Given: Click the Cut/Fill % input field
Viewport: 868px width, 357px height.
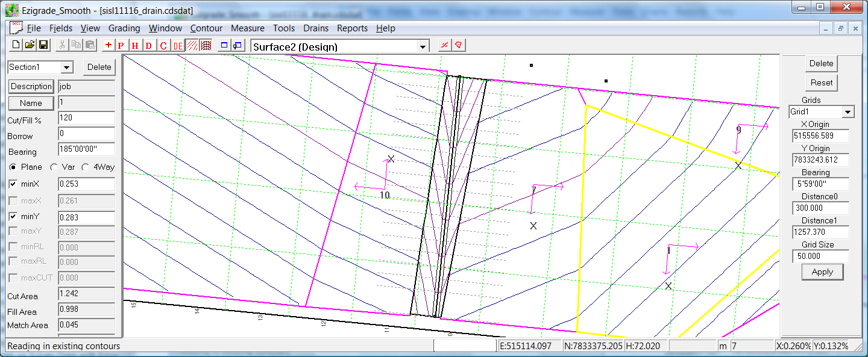Looking at the screenshot, I should (86, 119).
